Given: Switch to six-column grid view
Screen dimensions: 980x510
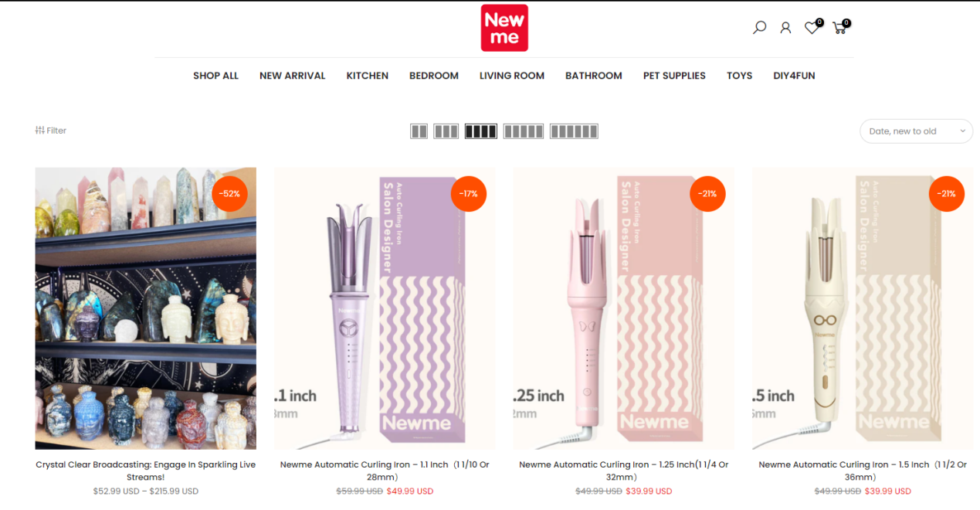Looking at the screenshot, I should pyautogui.click(x=574, y=131).
